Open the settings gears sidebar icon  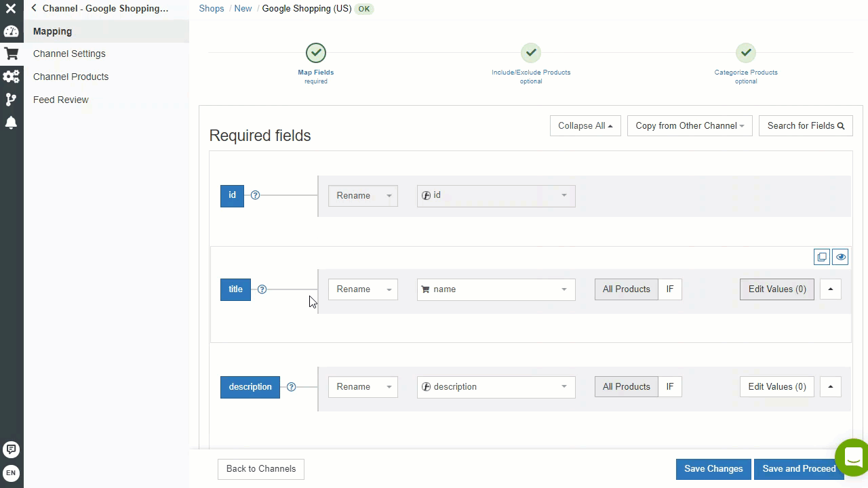11,77
